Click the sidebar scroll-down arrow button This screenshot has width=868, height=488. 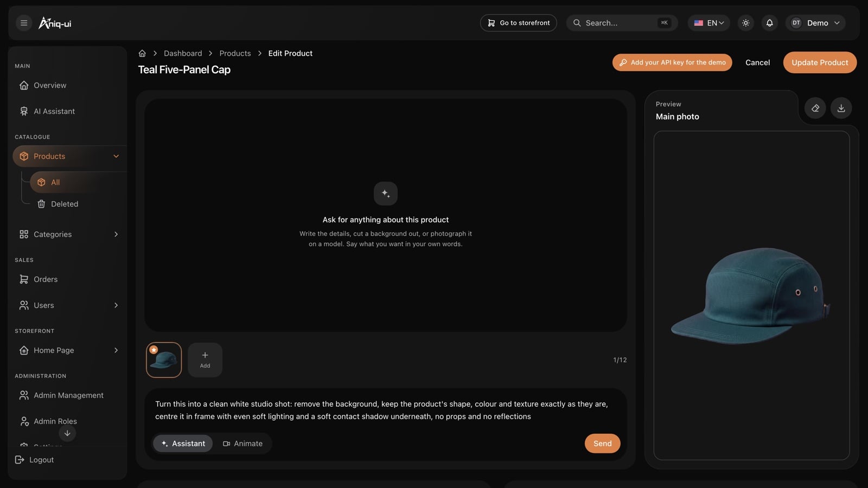click(67, 433)
